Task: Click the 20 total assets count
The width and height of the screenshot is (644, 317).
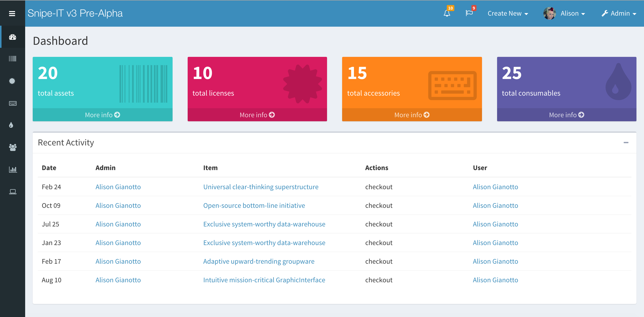Action: pos(48,73)
